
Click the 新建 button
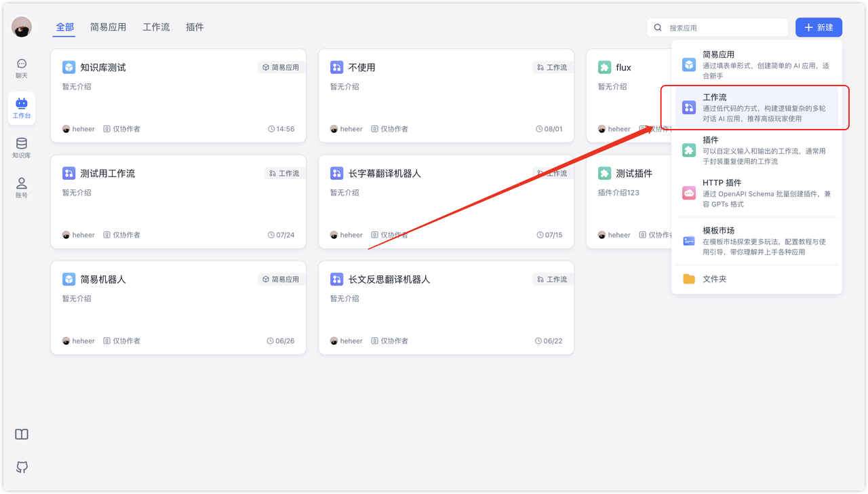[x=818, y=28]
